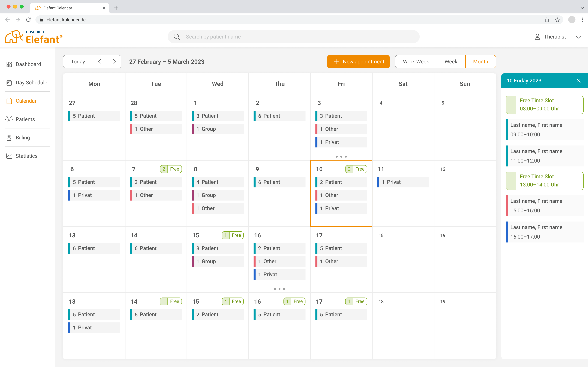Open the Patients section icon

(x=9, y=119)
